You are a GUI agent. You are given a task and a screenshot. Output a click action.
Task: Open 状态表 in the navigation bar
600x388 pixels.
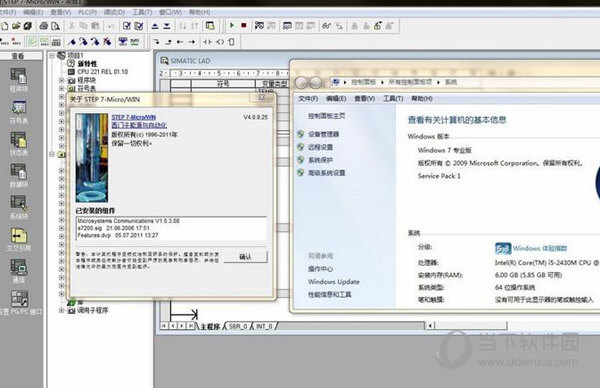(18, 143)
